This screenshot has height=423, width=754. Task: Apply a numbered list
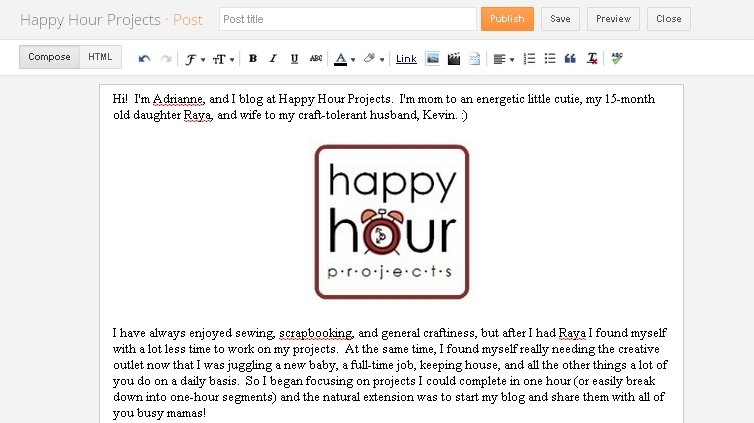529,59
